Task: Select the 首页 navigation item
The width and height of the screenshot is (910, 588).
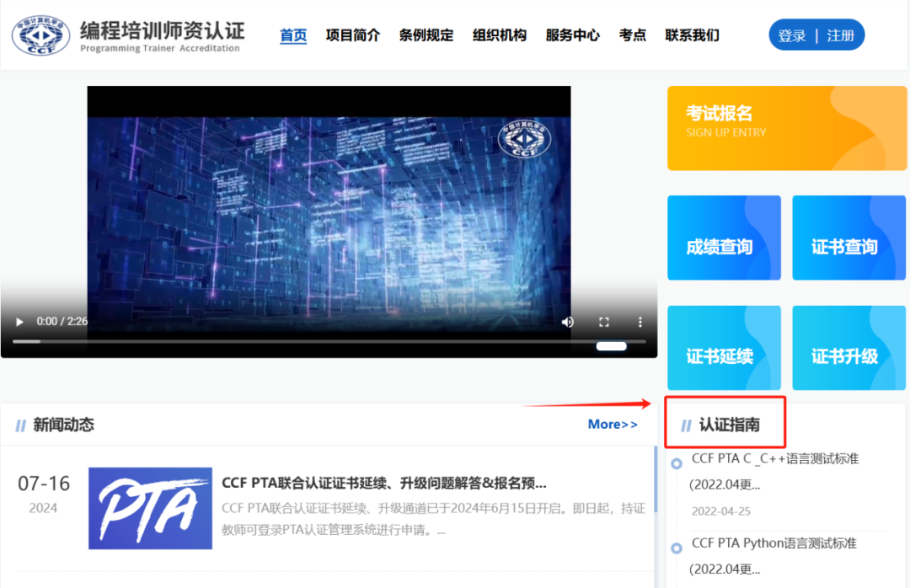Action: (293, 35)
